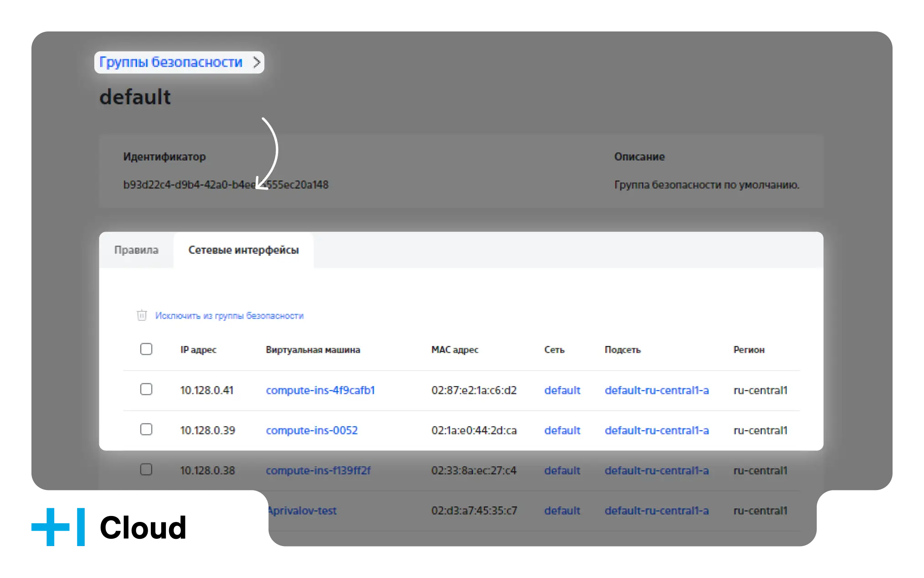The image size is (924, 578).
Task: Click MAC address 02:d3:a7:45:35:c7
Action: pos(474,511)
